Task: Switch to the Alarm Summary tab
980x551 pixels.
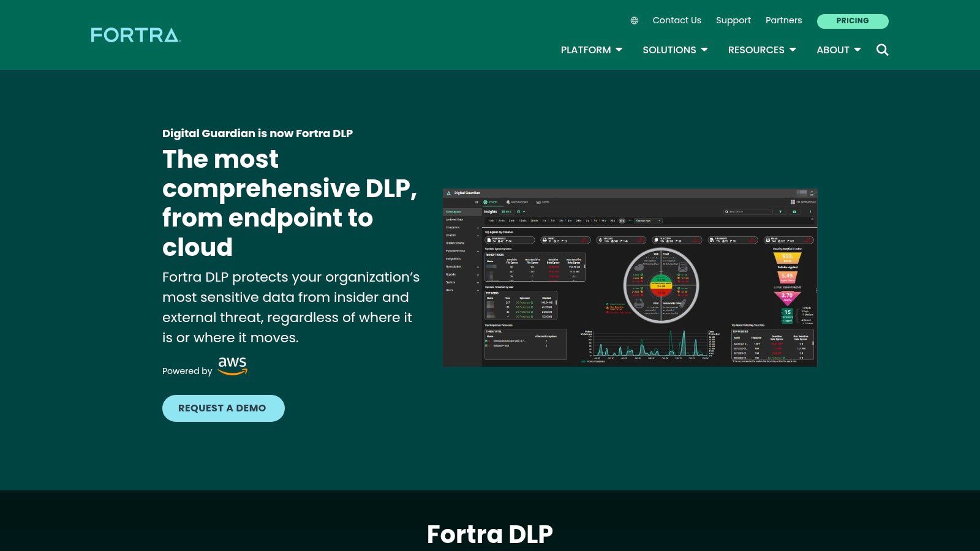Action: 519,202
